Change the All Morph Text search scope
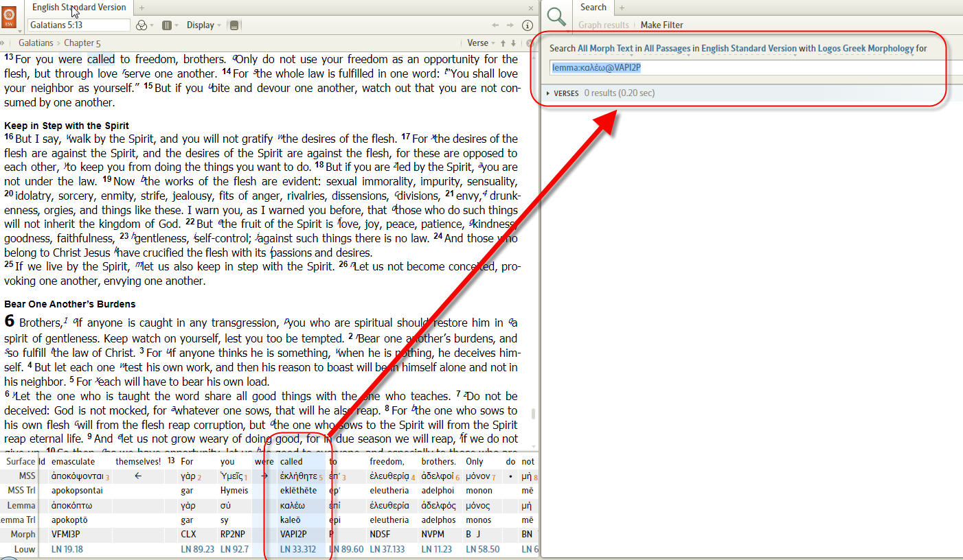 [x=605, y=49]
